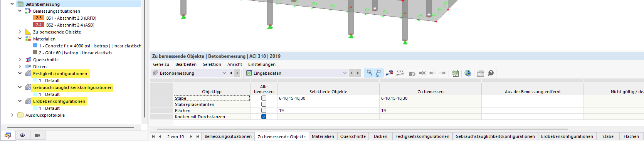Open the Einstellungen menu
This screenshot has height=141, width=644.
coord(262,64)
